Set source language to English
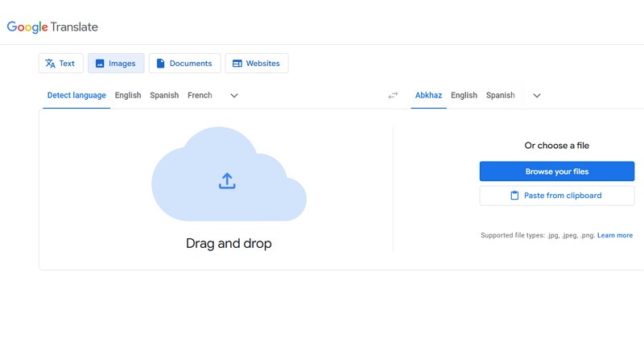This screenshot has height=355, width=644. (128, 95)
